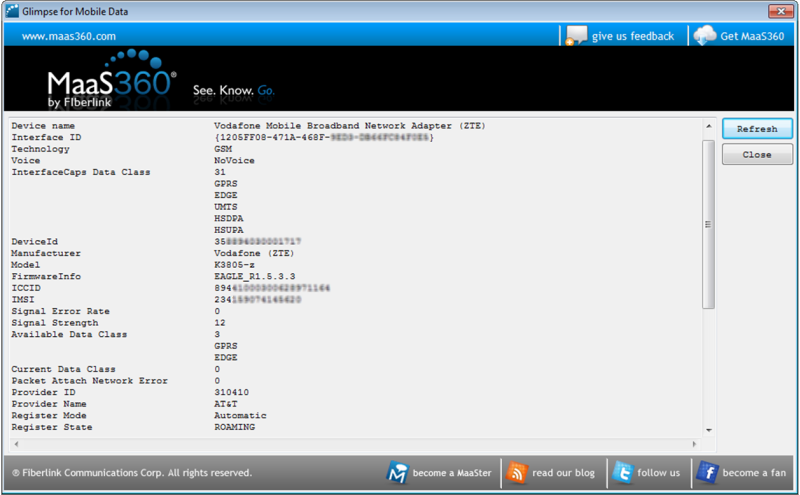Click the DeviceId label
800x495 pixels.
(35, 242)
